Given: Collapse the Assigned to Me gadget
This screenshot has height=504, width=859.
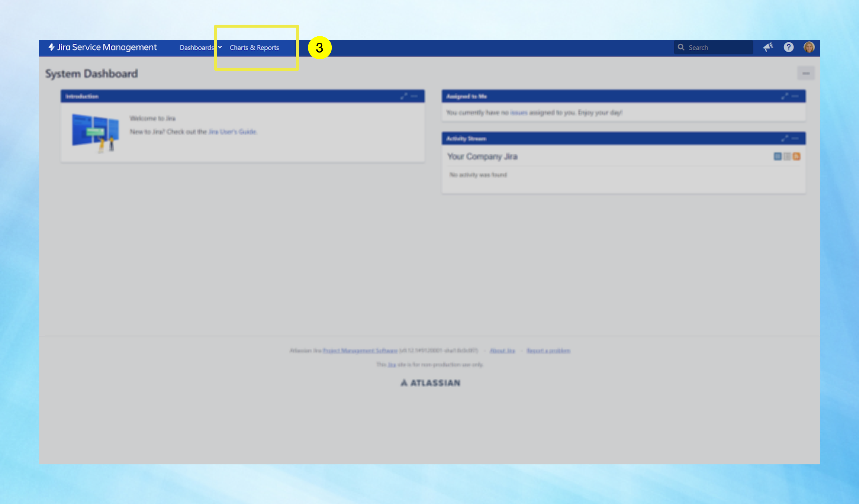Looking at the screenshot, I should pos(795,96).
